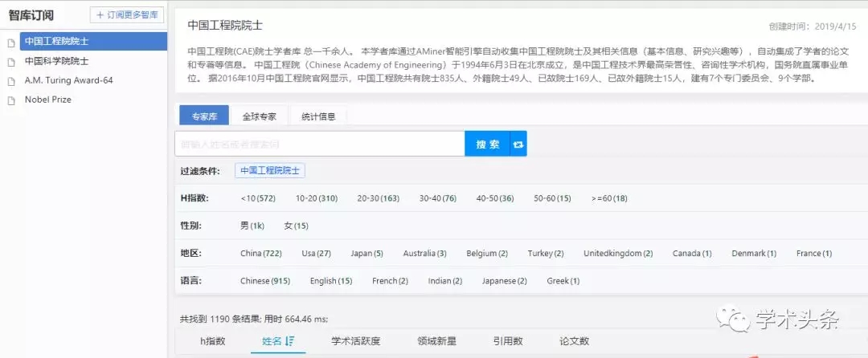
Task: Switch to the 全球专家 tab
Action: [259, 116]
